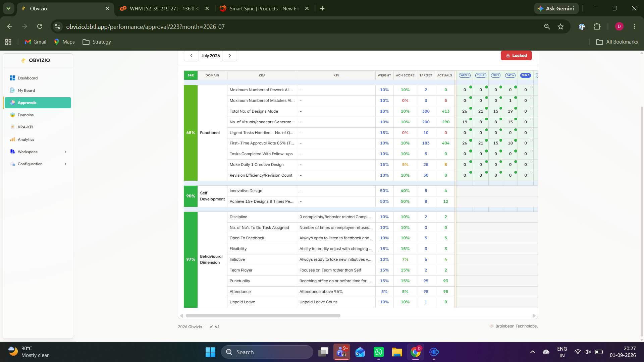The height and width of the screenshot is (362, 644).
Task: Click the browser address bar URL
Action: pos(145,26)
